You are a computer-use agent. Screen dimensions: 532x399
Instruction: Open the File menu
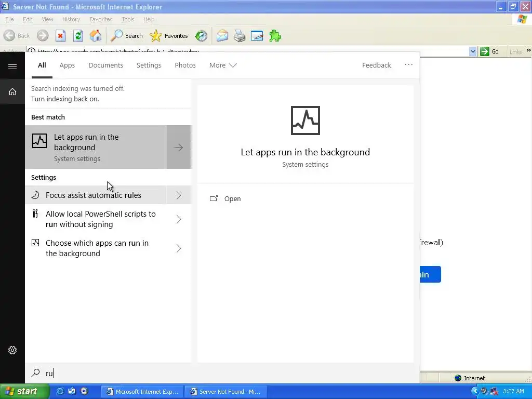pos(9,19)
